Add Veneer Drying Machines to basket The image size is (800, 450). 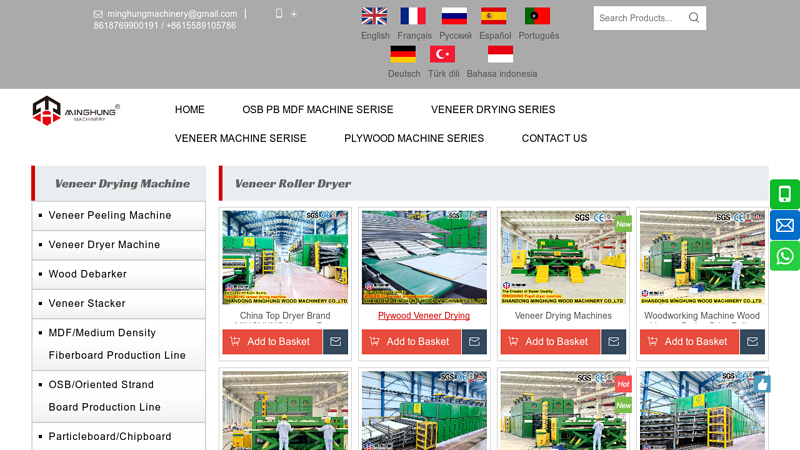point(551,342)
